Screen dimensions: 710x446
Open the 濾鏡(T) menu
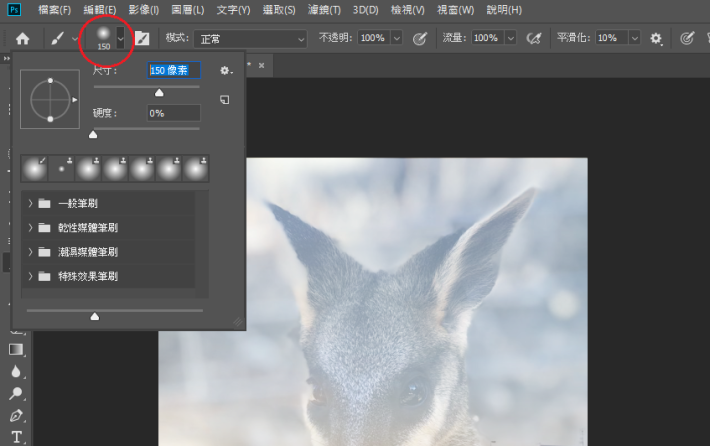tap(324, 10)
